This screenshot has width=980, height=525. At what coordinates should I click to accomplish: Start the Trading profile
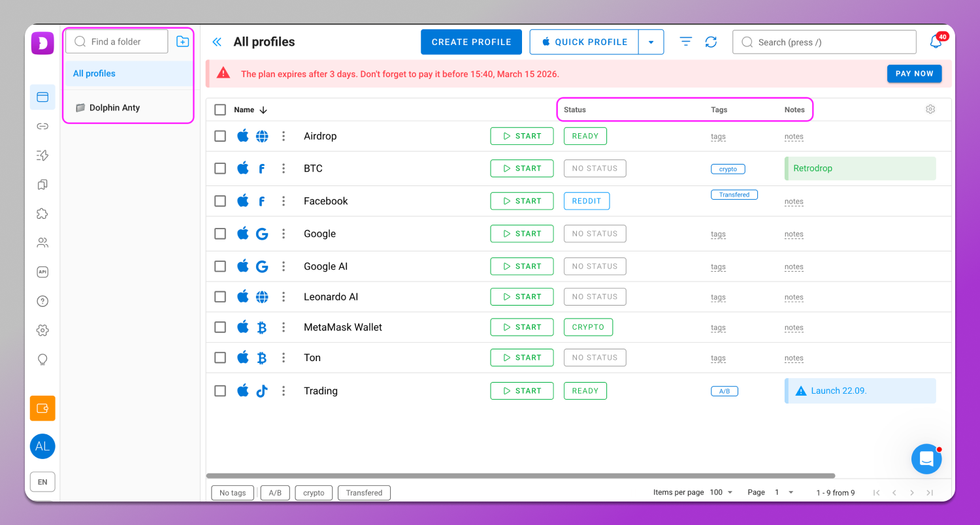[521, 391]
